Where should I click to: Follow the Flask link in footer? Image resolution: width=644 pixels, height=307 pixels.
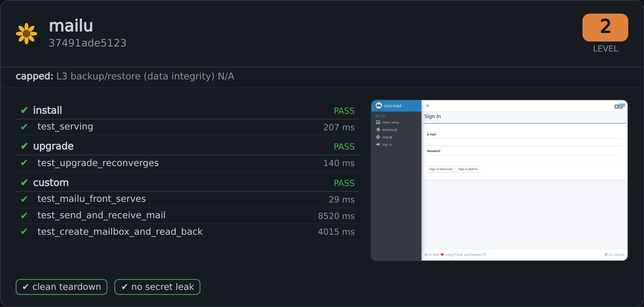459,255
